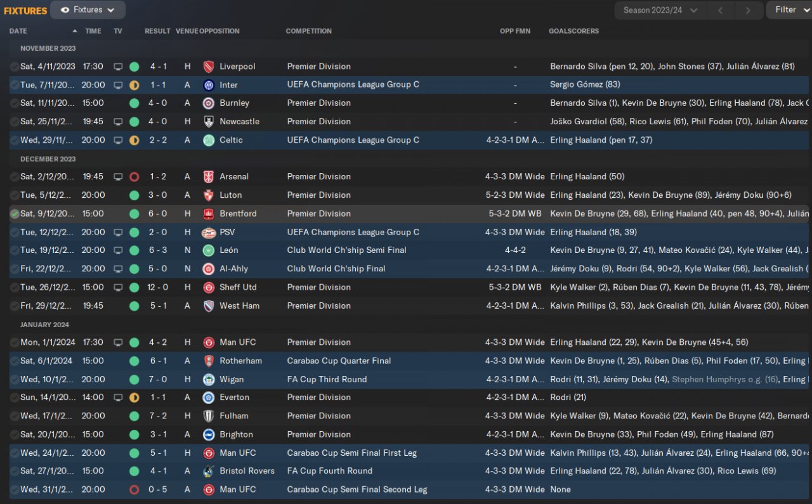Click the green win dot on Sheff Utd row
The image size is (812, 504).
point(134,287)
